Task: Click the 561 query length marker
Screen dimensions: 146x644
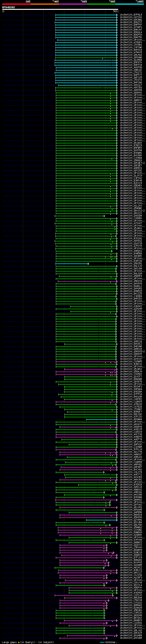Action: (115, 11)
